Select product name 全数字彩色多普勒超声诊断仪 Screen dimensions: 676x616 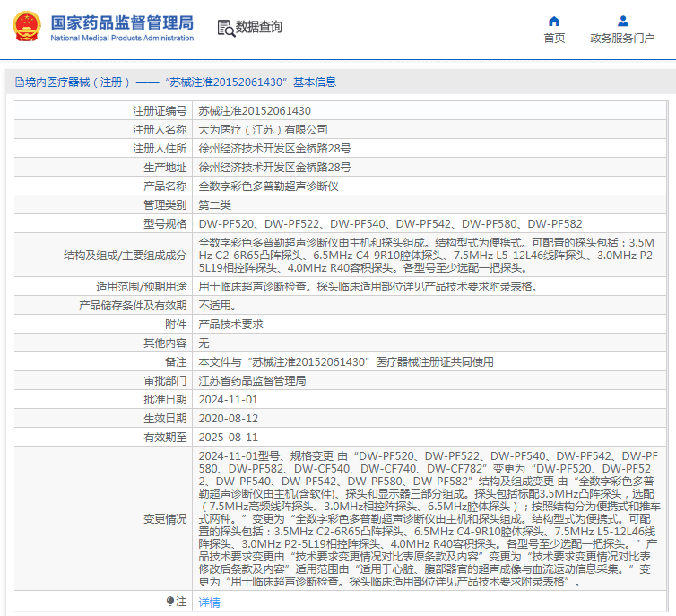(x=268, y=187)
